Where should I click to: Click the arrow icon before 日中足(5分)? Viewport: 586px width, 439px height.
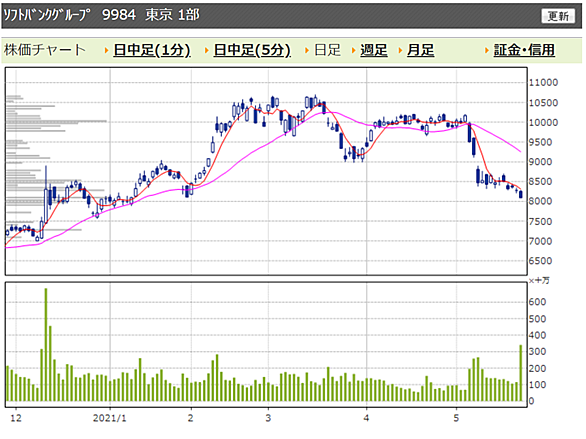coord(207,50)
